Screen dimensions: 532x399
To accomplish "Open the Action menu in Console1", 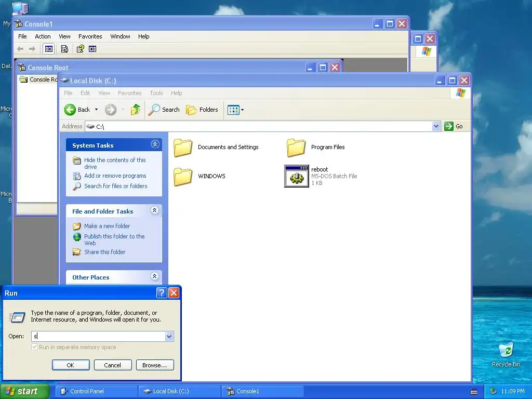I will pos(43,36).
